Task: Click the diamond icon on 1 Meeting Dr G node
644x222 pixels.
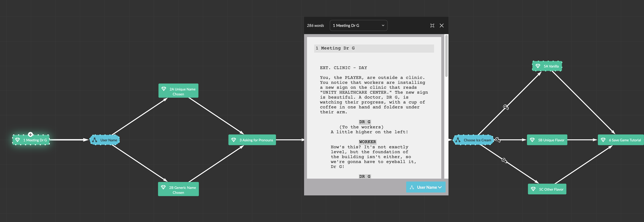Action: [x=17, y=140]
